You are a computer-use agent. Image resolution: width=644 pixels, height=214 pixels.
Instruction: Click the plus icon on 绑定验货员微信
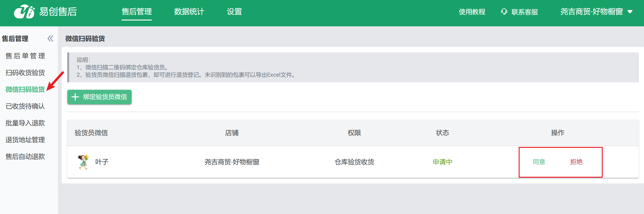pyautogui.click(x=75, y=97)
